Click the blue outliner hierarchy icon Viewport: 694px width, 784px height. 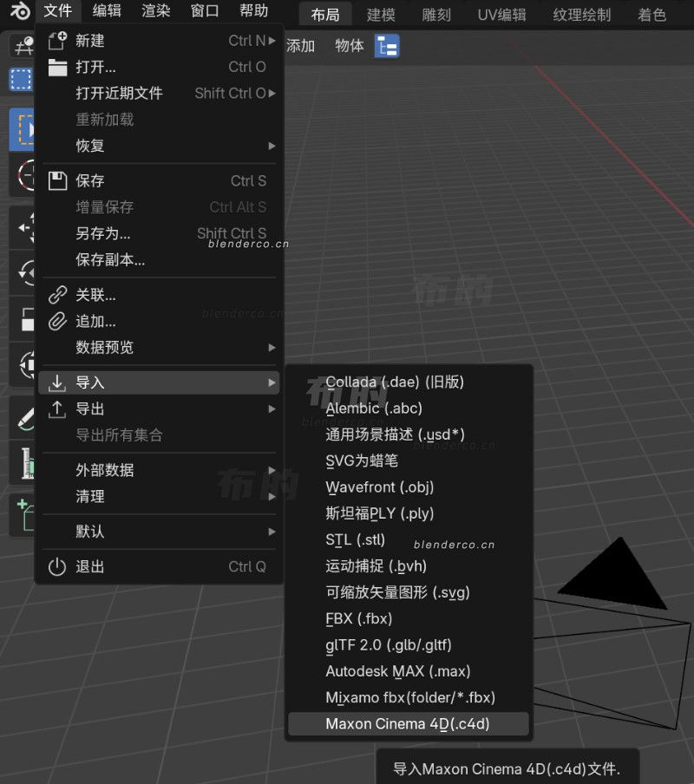click(388, 46)
